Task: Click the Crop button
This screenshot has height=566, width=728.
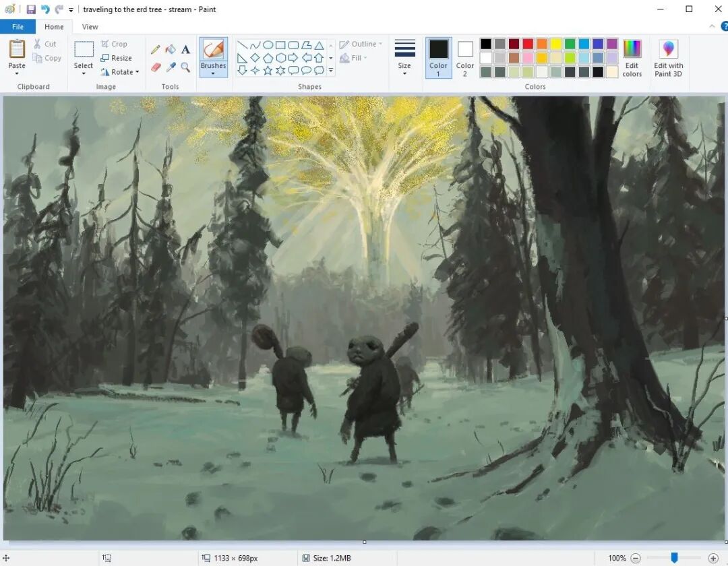Action: [x=114, y=44]
